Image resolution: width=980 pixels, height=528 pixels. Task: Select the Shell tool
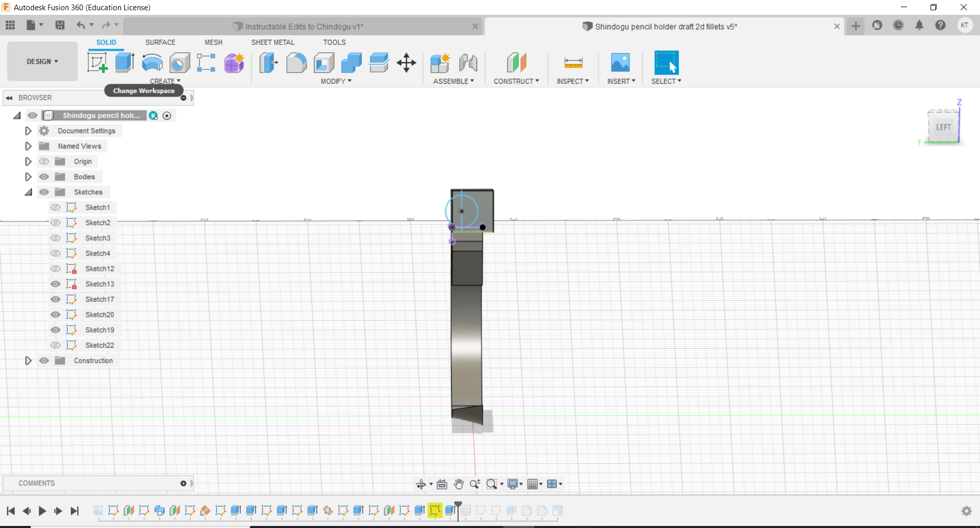click(x=324, y=63)
